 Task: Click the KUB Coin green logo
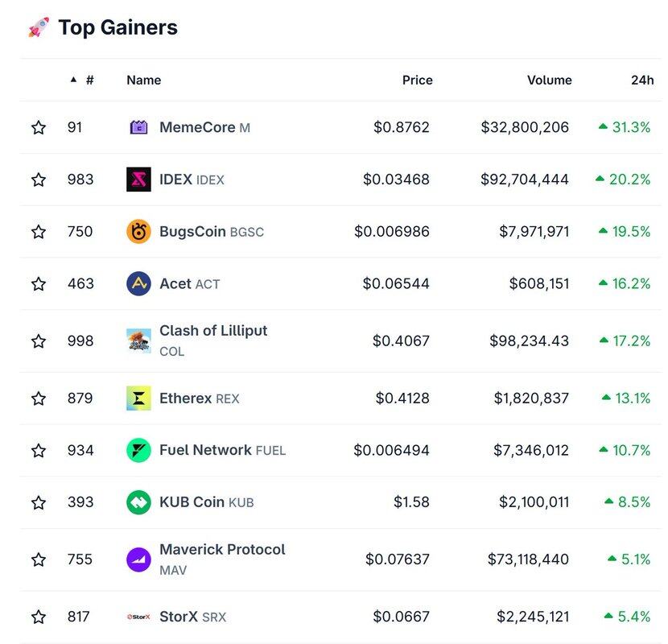[138, 502]
